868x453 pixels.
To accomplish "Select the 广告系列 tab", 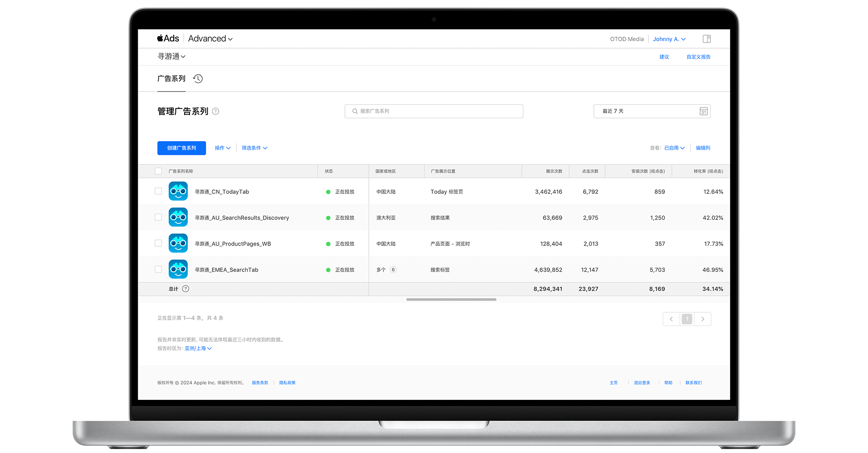I will coord(171,79).
